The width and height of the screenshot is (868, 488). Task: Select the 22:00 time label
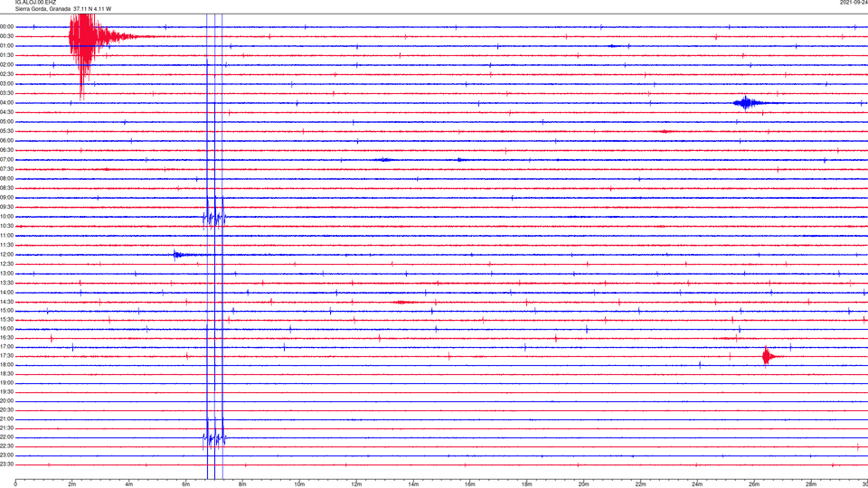click(x=7, y=437)
